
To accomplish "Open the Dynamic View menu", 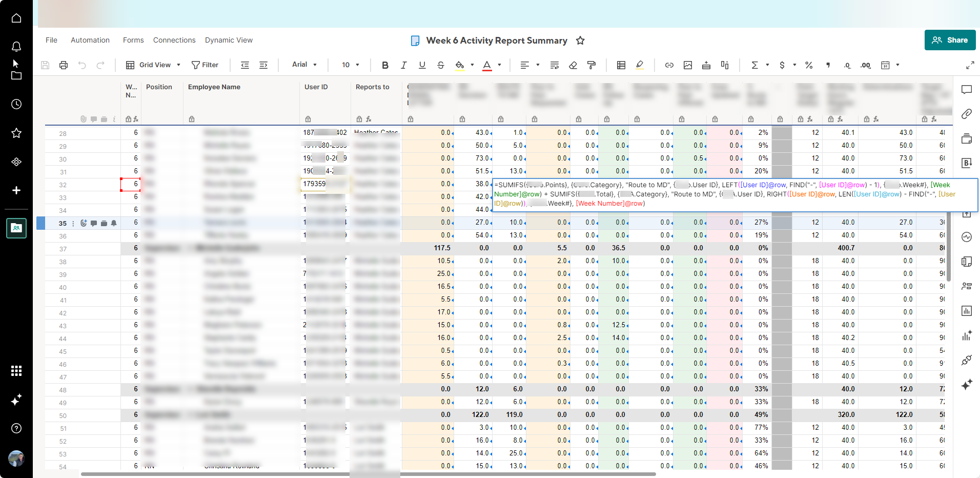I will click(x=229, y=40).
